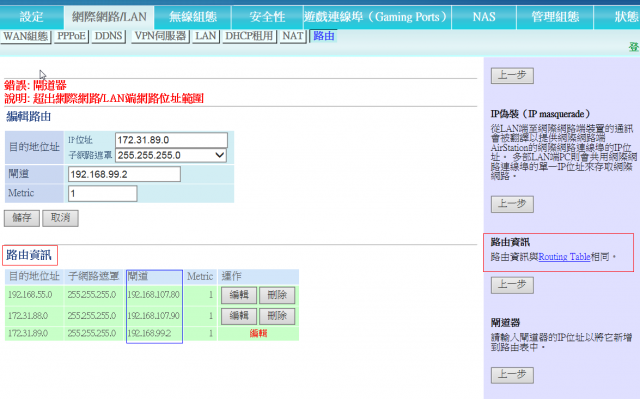Viewport: 640px width, 399px height.
Task: Click the 閘道 field with 192.168.99.2
Action: pos(124,174)
